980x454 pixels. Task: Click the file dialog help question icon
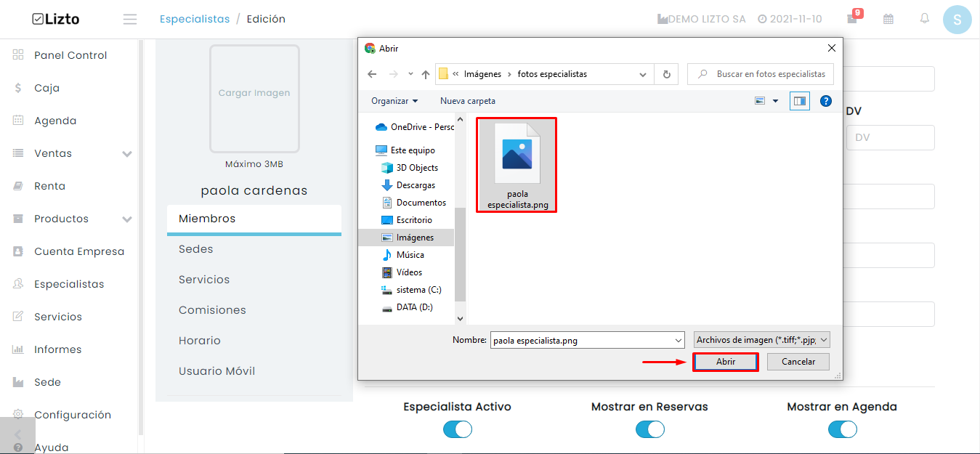coord(825,101)
